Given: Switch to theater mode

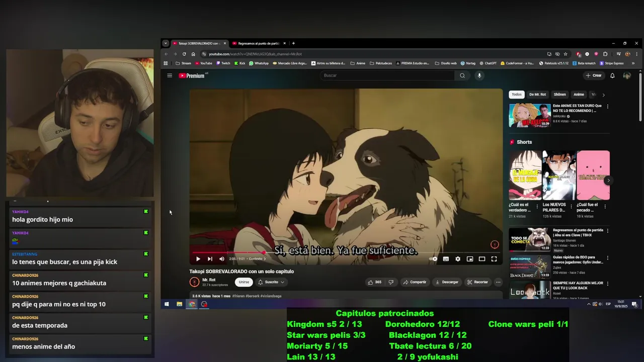Looking at the screenshot, I should click(482, 259).
